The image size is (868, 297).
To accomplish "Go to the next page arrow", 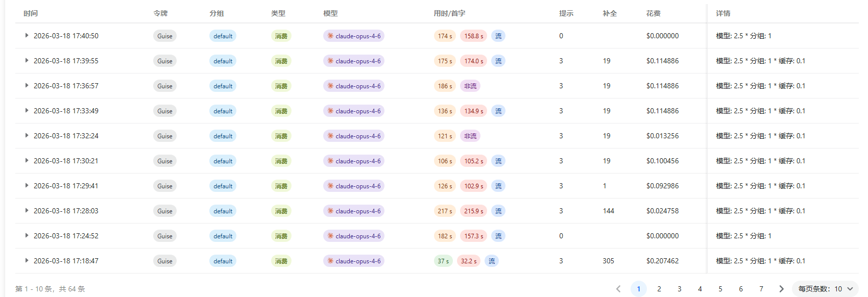I will point(781,289).
